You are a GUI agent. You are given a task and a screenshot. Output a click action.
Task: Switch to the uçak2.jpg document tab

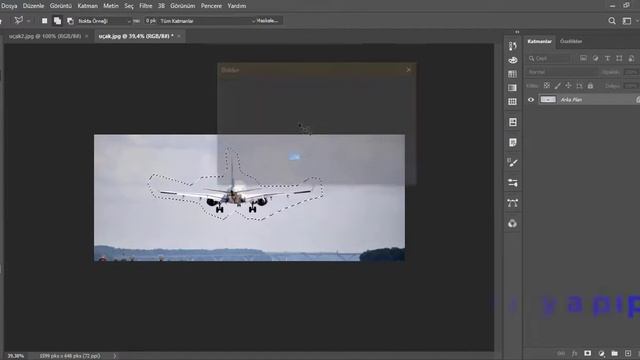pos(45,36)
